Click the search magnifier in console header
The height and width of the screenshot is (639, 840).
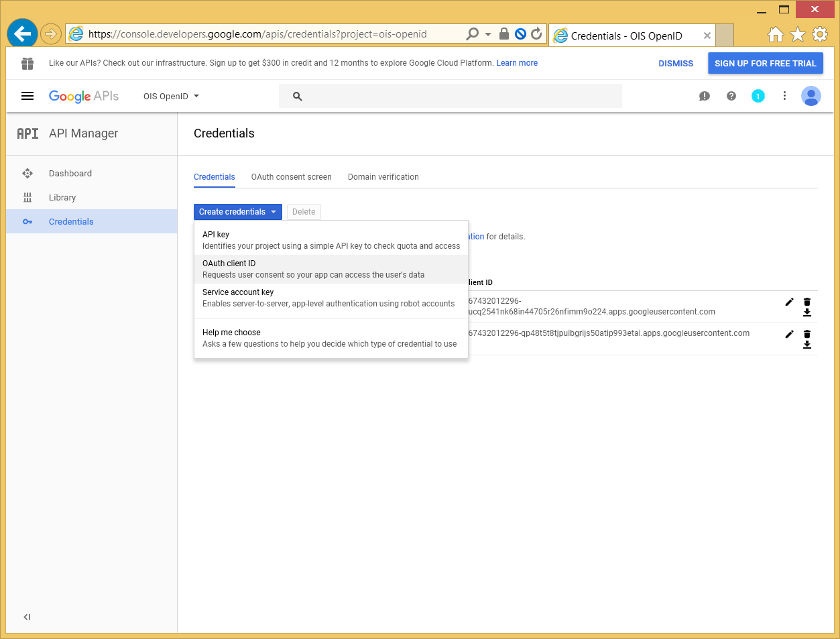pos(298,96)
